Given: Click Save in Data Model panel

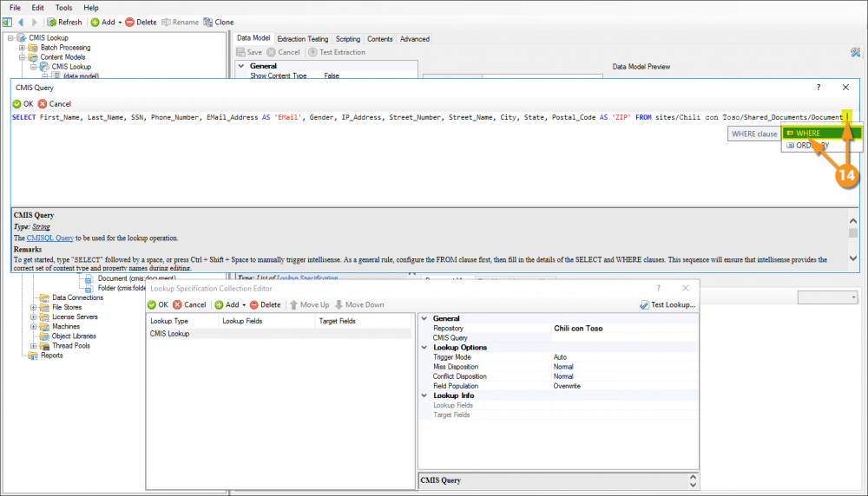Looking at the screenshot, I should coord(249,52).
